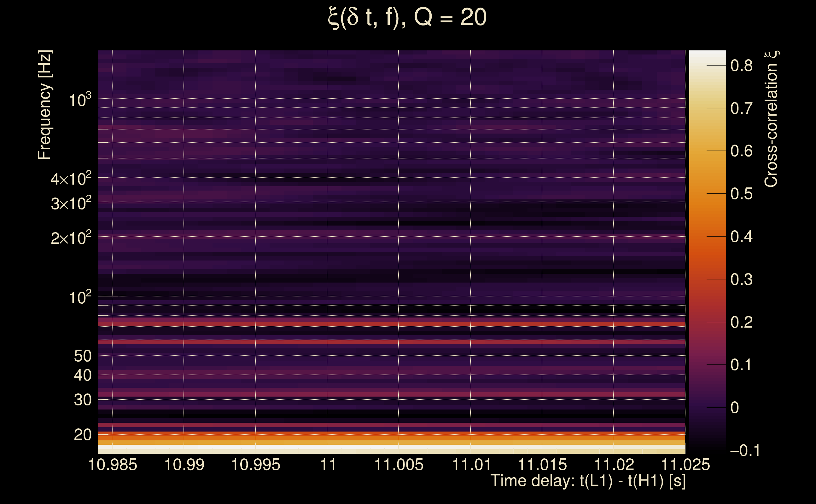Click the 10.985 x-axis tick label
The width and height of the screenshot is (816, 504).
click(x=113, y=465)
